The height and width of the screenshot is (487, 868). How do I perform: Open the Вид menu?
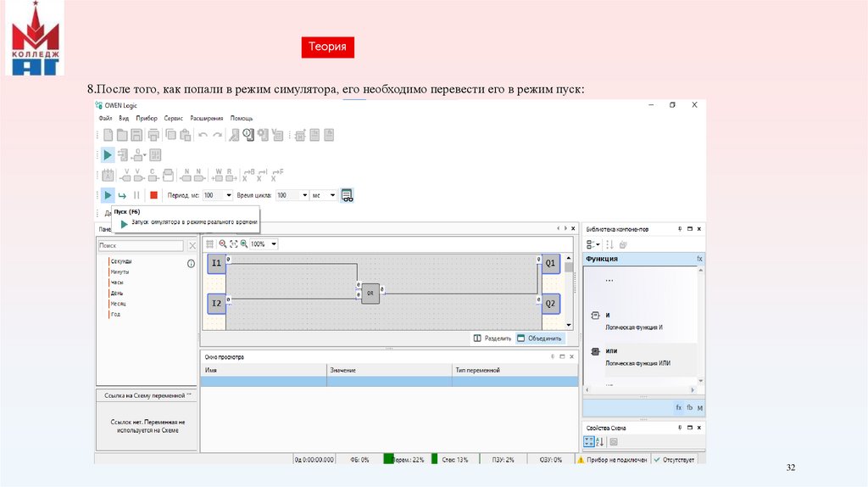pyautogui.click(x=124, y=118)
